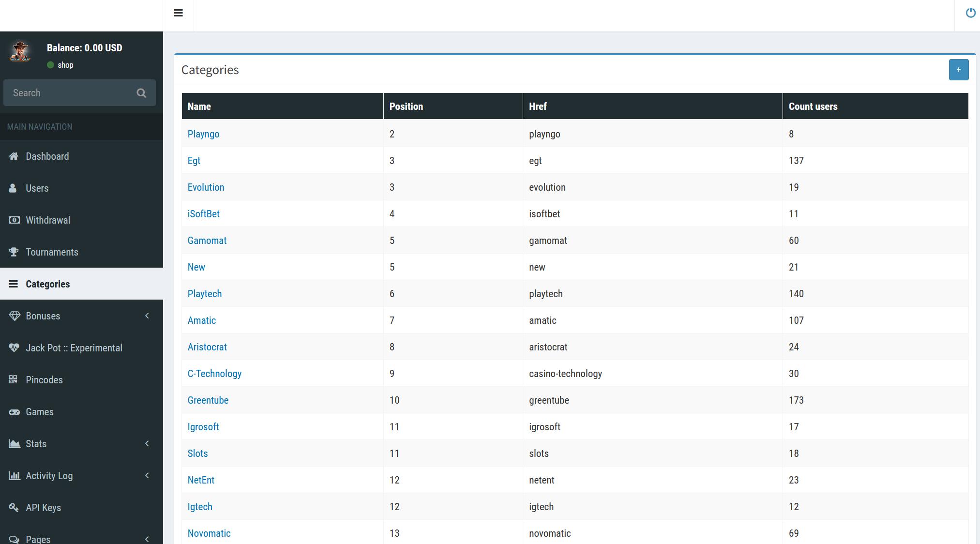Viewport: 980px width, 544px height.
Task: Click the Href column header
Action: click(653, 106)
